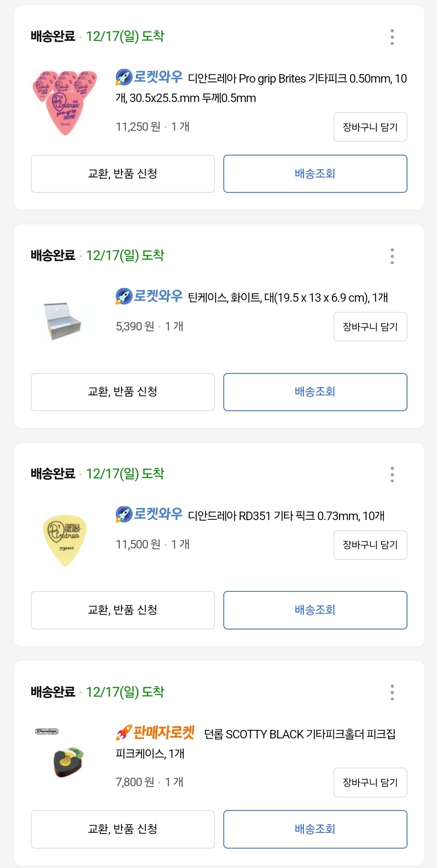Track delivery (배송조회) for RD351 picks
The height and width of the screenshot is (868, 437).
315,610
